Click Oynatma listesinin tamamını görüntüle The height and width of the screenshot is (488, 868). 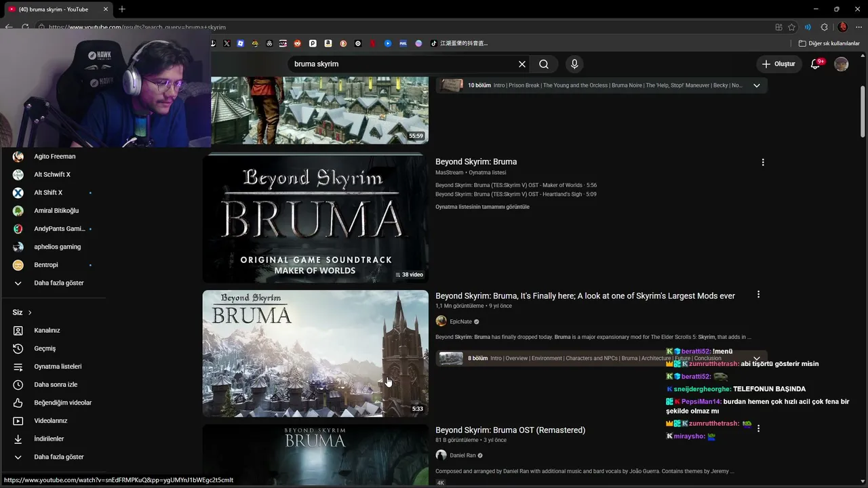(x=482, y=207)
